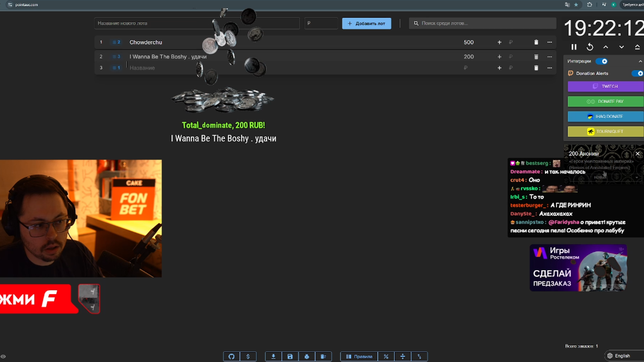Connect the Donate Pay integration
The image size is (644, 362).
(x=606, y=101)
